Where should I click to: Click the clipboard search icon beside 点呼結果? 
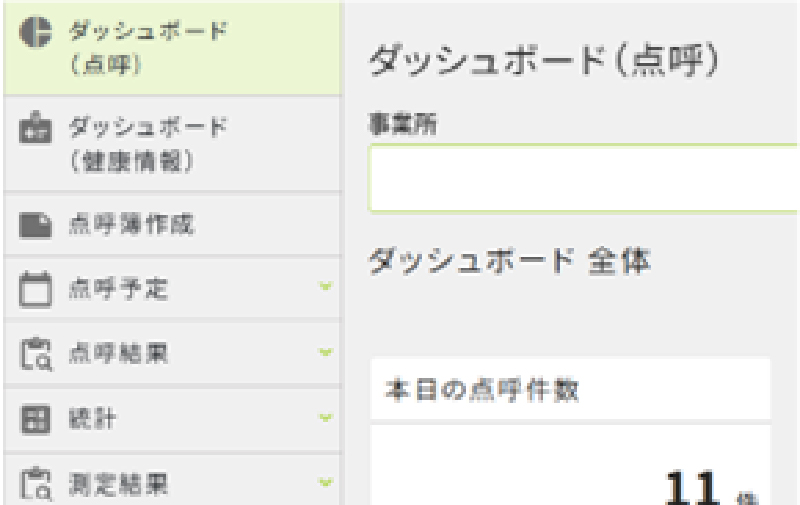point(35,354)
